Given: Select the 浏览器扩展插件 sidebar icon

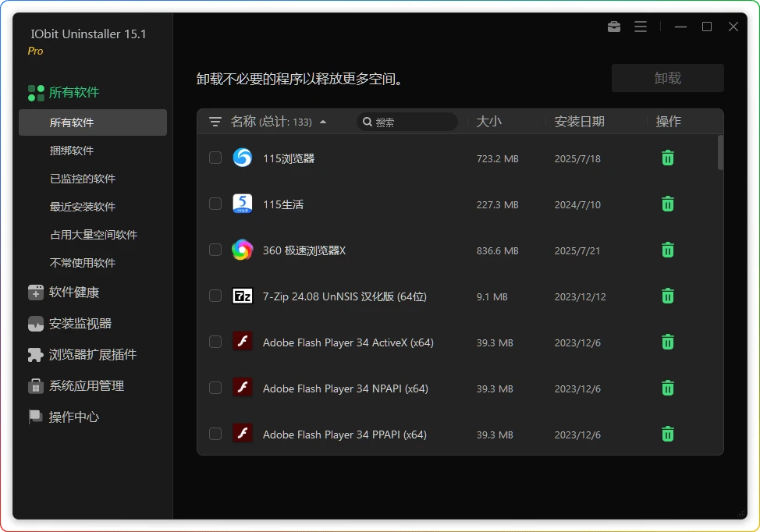Looking at the screenshot, I should (x=35, y=356).
